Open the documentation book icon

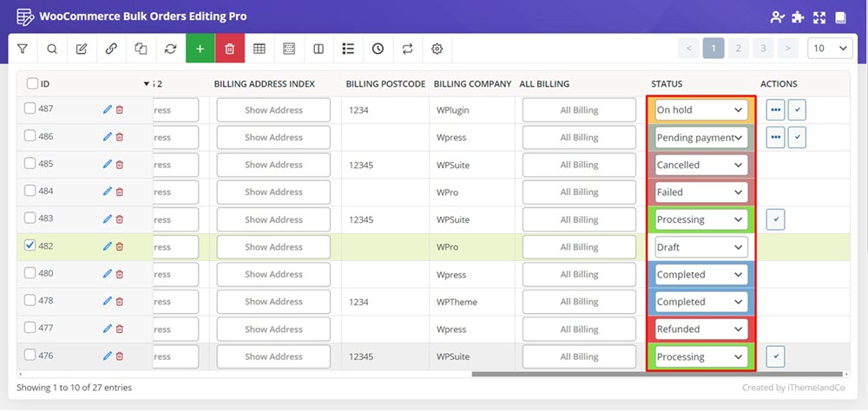841,17
